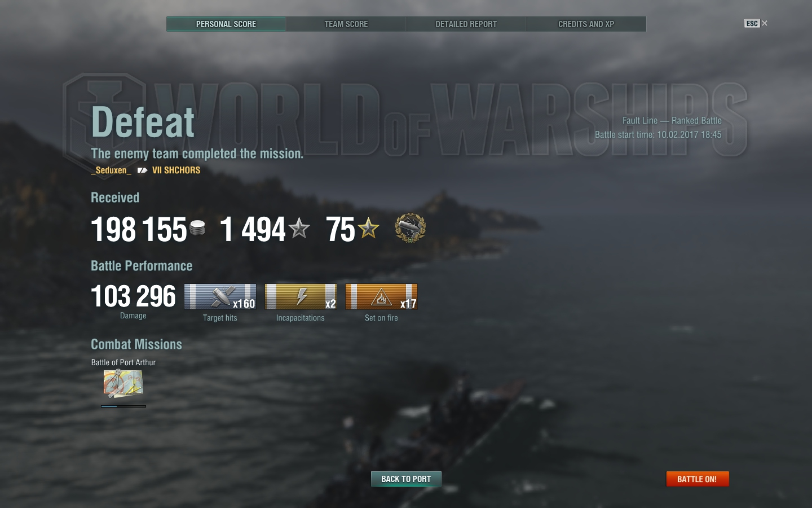Click the Back to Port button
The height and width of the screenshot is (508, 812).
click(406, 479)
